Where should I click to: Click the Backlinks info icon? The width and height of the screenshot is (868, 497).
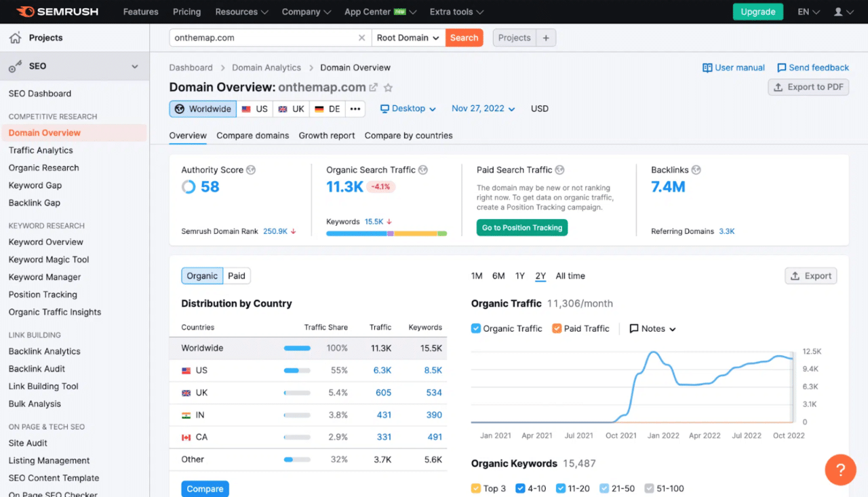tap(696, 170)
